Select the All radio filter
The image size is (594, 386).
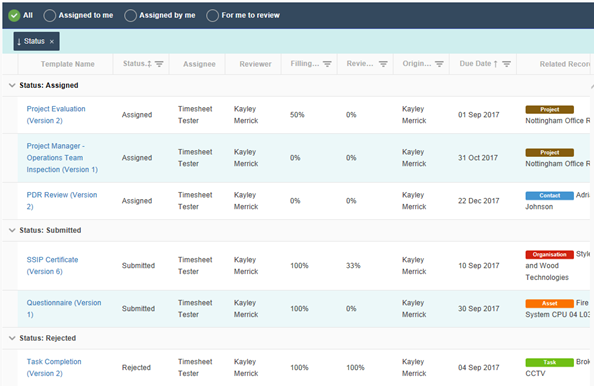14,16
